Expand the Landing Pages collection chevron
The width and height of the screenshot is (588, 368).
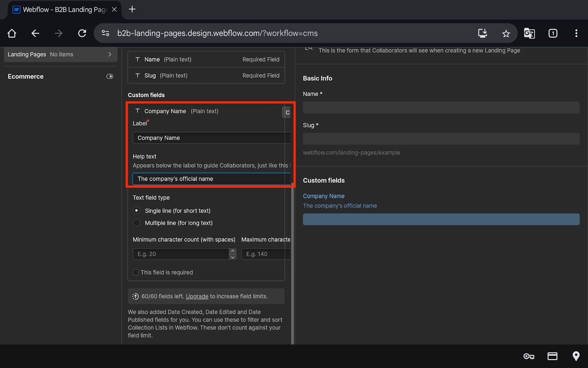(x=110, y=54)
